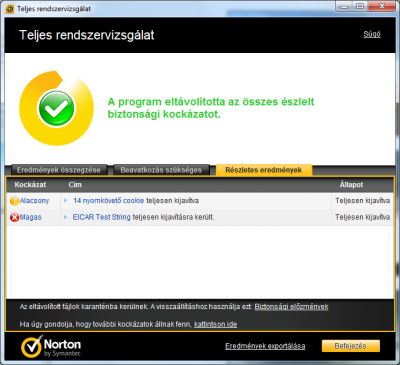Click Eredmények exportálása link
The width and height of the screenshot is (400, 365).
click(x=265, y=346)
